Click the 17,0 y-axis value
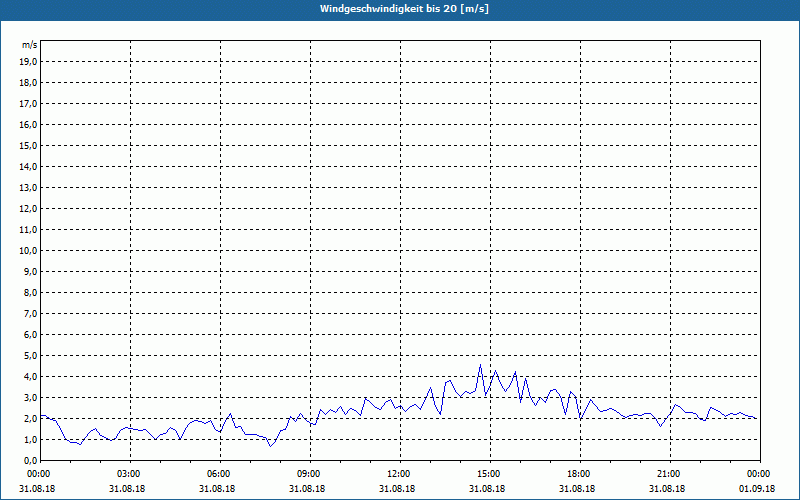 [28, 104]
